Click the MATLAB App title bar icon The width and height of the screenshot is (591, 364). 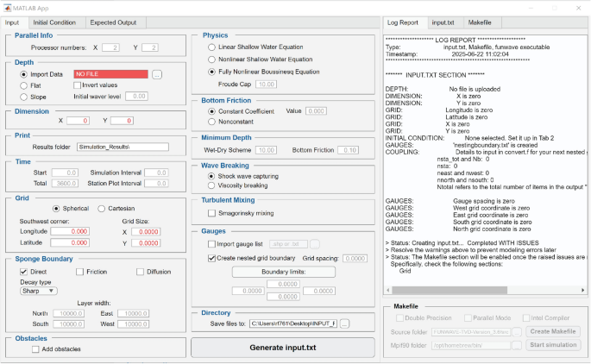(8, 6)
